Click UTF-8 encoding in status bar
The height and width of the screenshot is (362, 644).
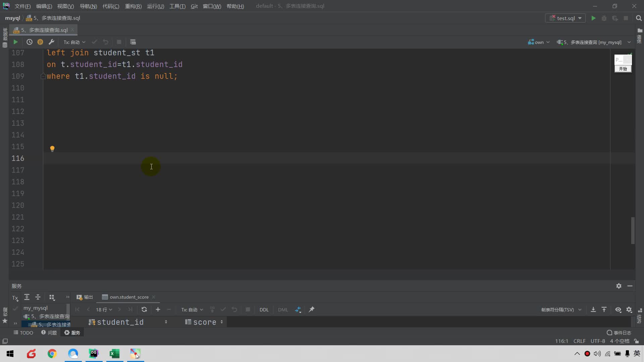click(x=598, y=341)
